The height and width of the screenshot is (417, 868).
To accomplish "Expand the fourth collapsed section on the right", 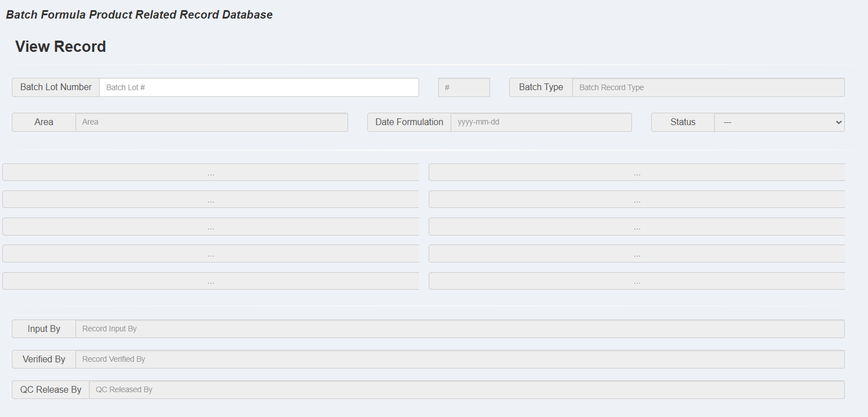I will pos(636,254).
